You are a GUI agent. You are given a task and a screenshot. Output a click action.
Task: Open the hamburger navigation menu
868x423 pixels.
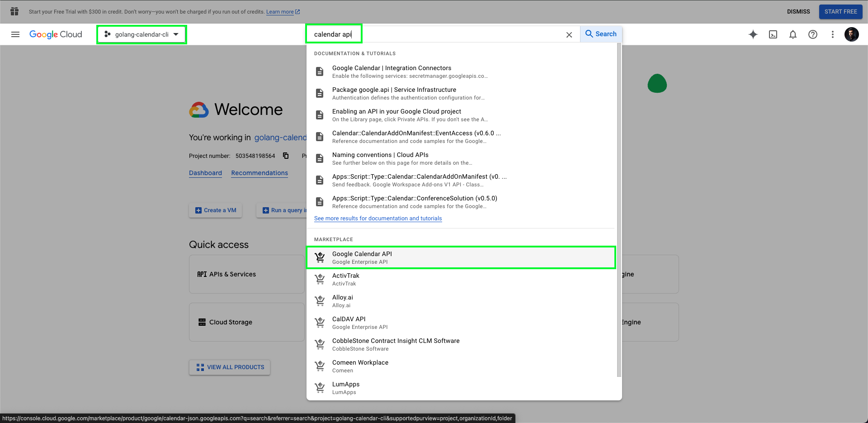tap(15, 34)
